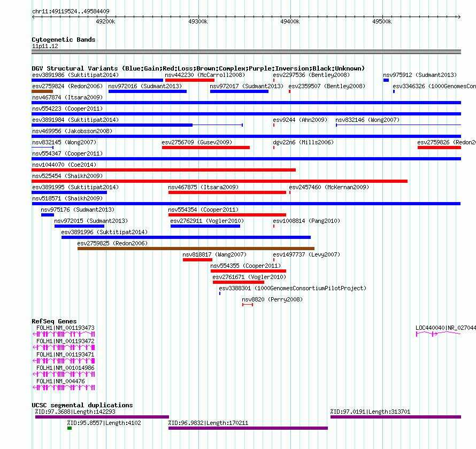Select FOLH1|NM_004476 transcript label
Screen dimensions: 476x449
[x=60, y=381]
